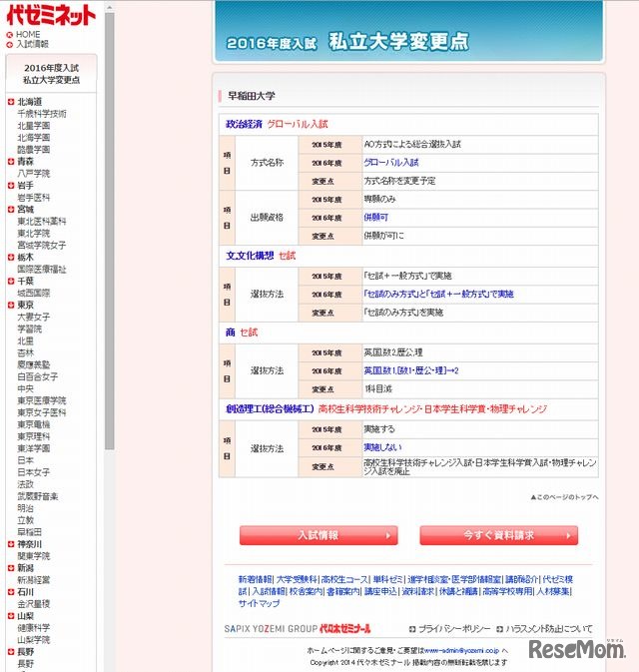Click the 代ゼミネット logo

(50, 15)
